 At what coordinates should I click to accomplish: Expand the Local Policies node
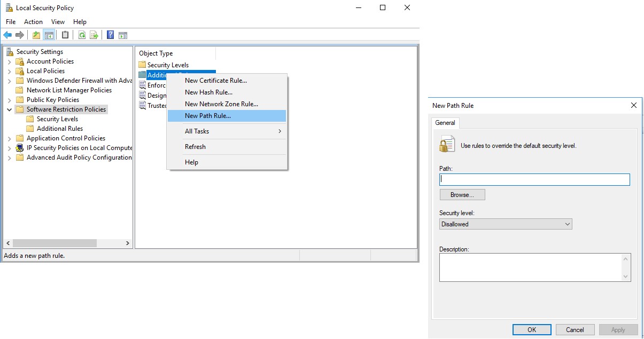pos(9,71)
